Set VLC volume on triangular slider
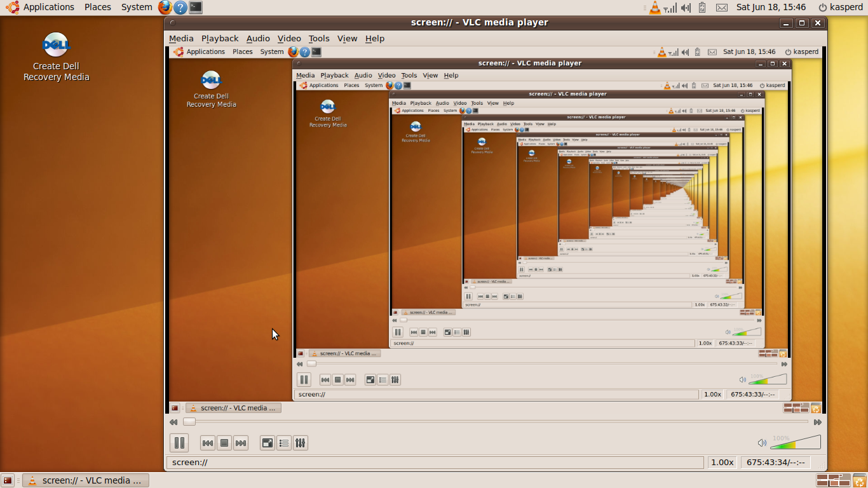This screenshot has height=488, width=868. 796,442
